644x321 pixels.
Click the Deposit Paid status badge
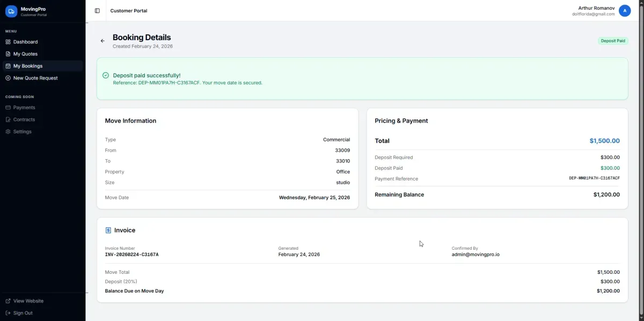[x=612, y=41]
